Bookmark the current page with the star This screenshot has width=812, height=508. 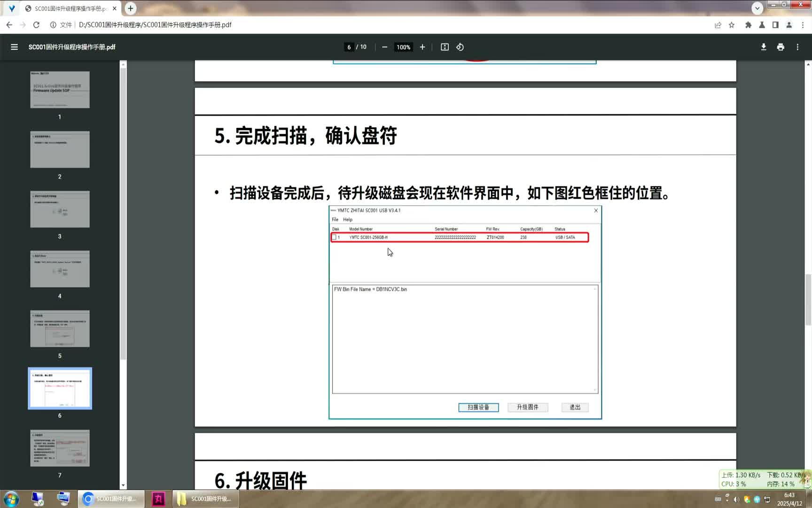click(x=731, y=25)
